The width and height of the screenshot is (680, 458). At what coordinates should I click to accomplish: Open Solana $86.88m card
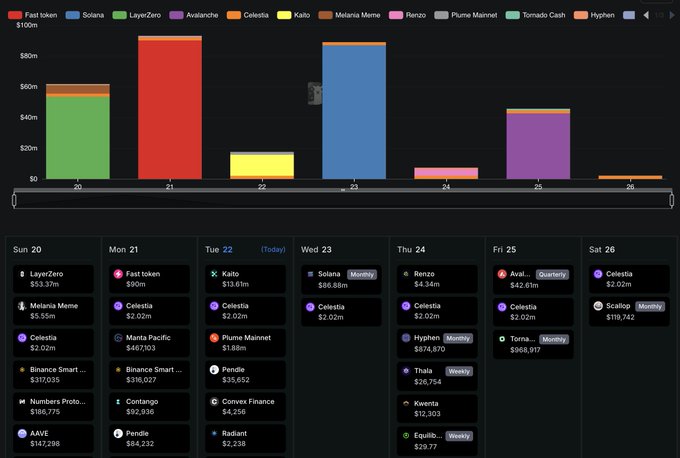click(341, 279)
